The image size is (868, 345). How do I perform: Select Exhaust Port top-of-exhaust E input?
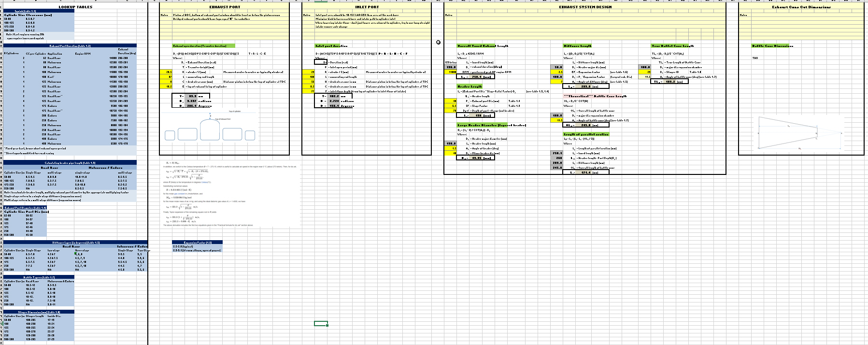(x=166, y=86)
